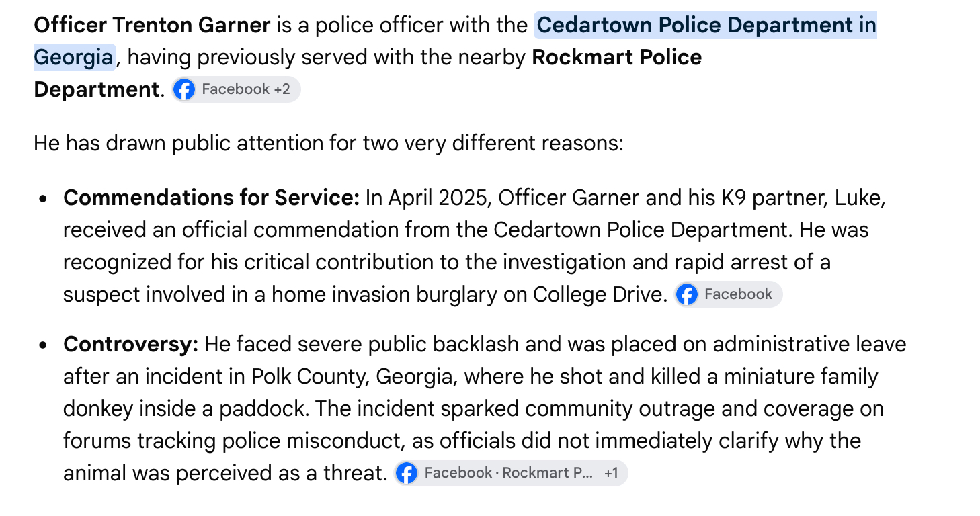Click the 'Commendations for Service:' heading
Screen dimensions: 980x516
tap(212, 198)
